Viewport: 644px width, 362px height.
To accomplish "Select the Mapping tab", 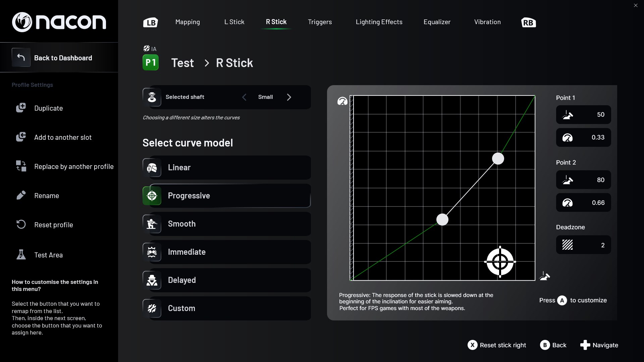I will click(187, 22).
